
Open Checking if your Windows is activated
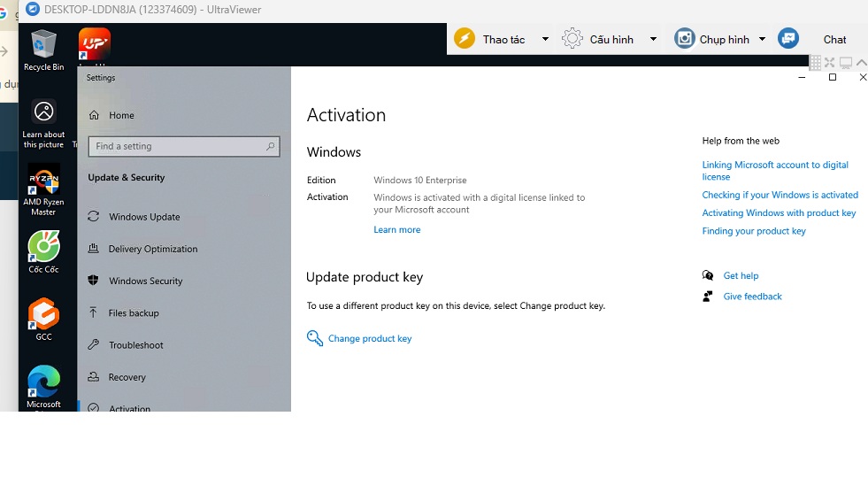pos(780,195)
